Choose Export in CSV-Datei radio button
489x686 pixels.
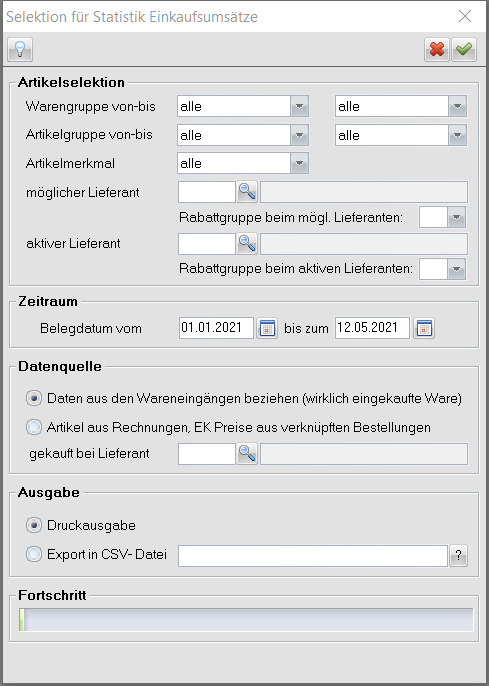pyautogui.click(x=34, y=554)
